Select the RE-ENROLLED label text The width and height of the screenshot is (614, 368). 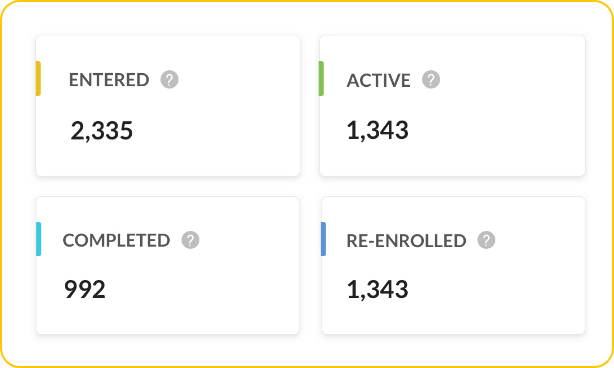coord(406,240)
